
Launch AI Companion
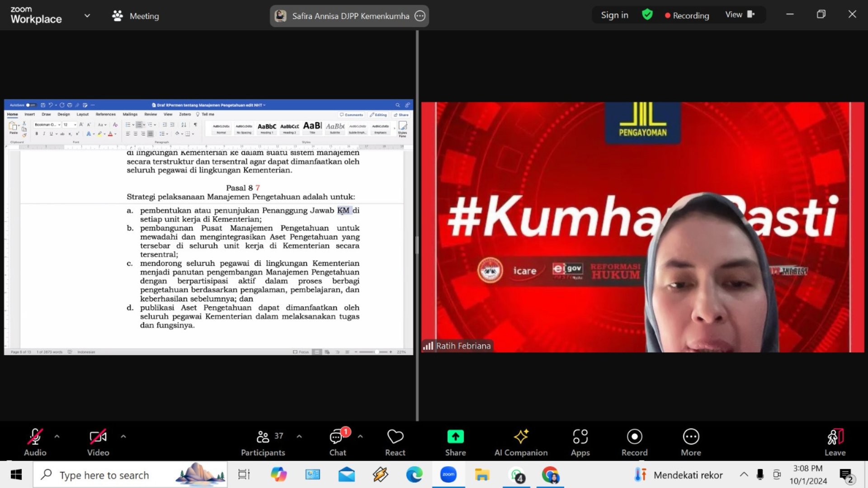coord(521,442)
